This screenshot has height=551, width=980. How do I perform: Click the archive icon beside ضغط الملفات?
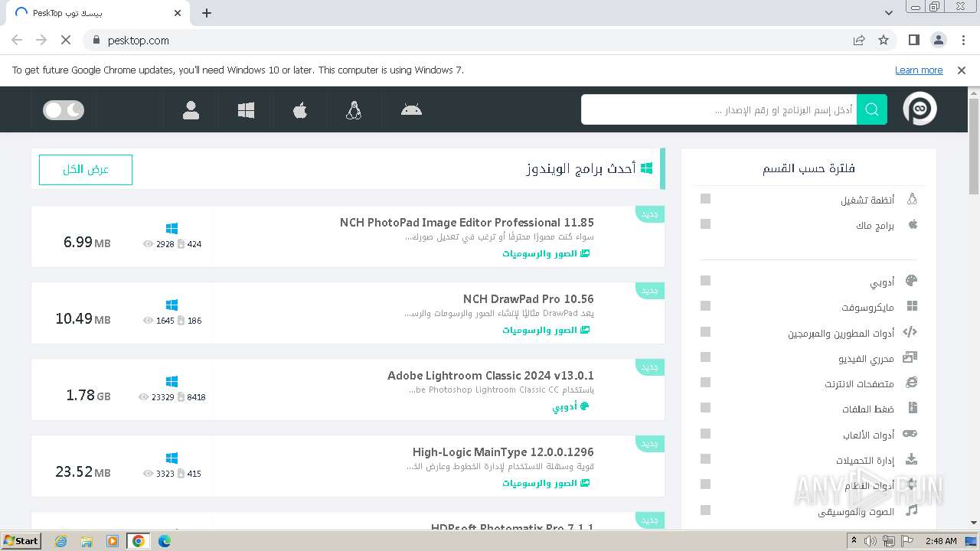pos(912,409)
